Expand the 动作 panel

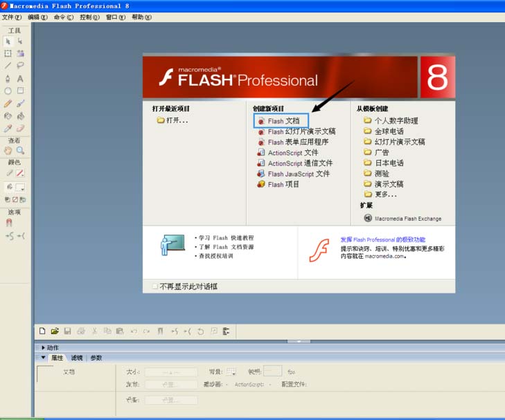coord(43,347)
